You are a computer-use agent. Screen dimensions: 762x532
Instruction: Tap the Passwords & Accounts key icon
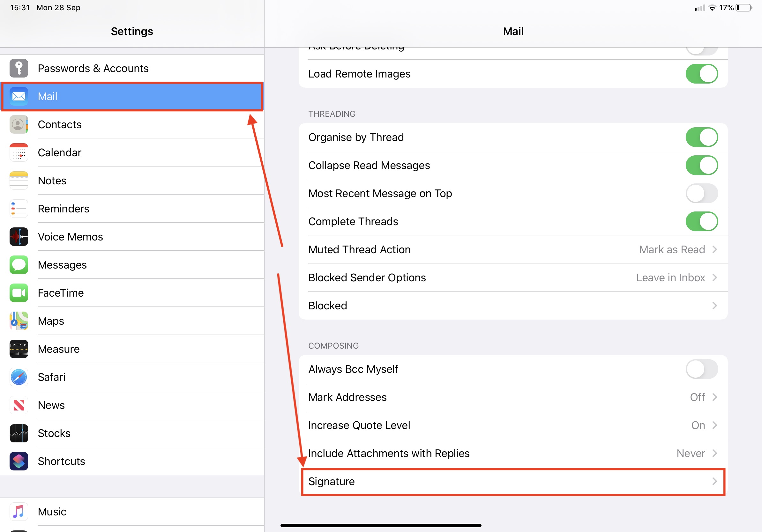pos(19,68)
